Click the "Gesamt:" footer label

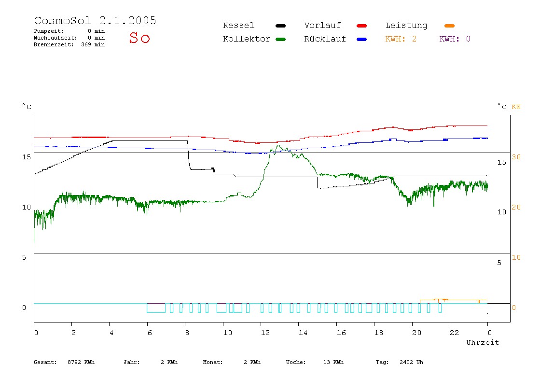pyautogui.click(x=45, y=362)
